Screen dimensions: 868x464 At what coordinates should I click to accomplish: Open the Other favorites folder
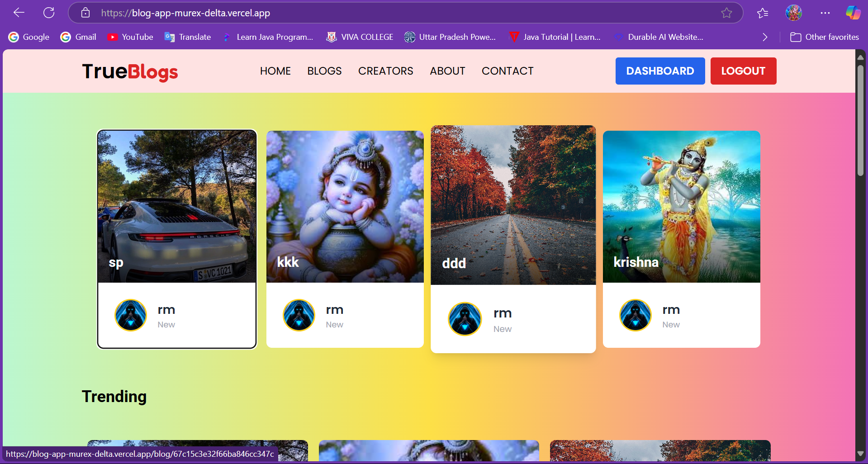(x=824, y=37)
